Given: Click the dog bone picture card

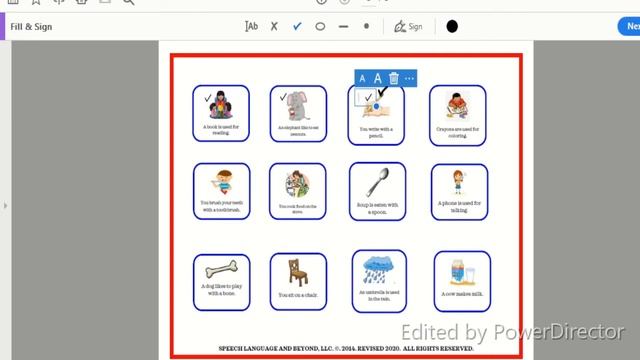Looking at the screenshot, I should coord(222,282).
